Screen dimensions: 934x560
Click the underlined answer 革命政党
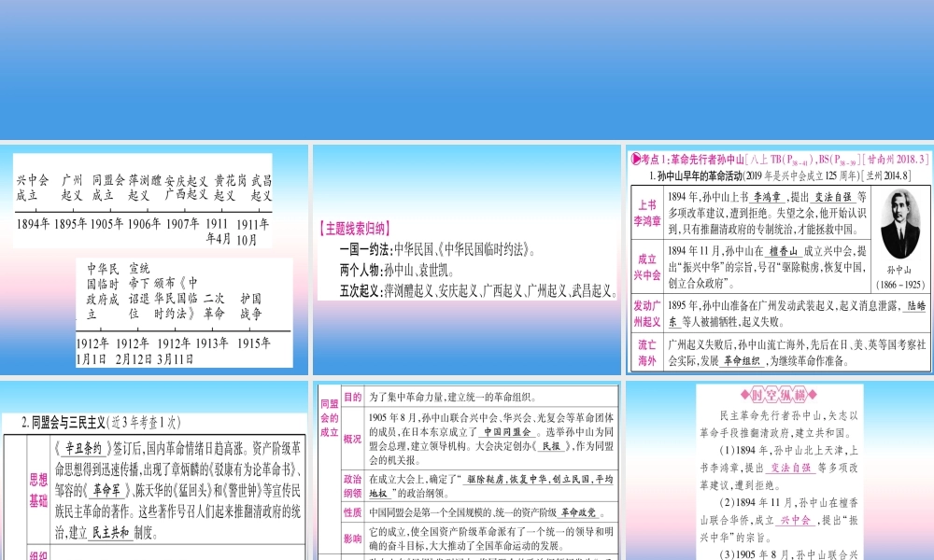point(578,512)
